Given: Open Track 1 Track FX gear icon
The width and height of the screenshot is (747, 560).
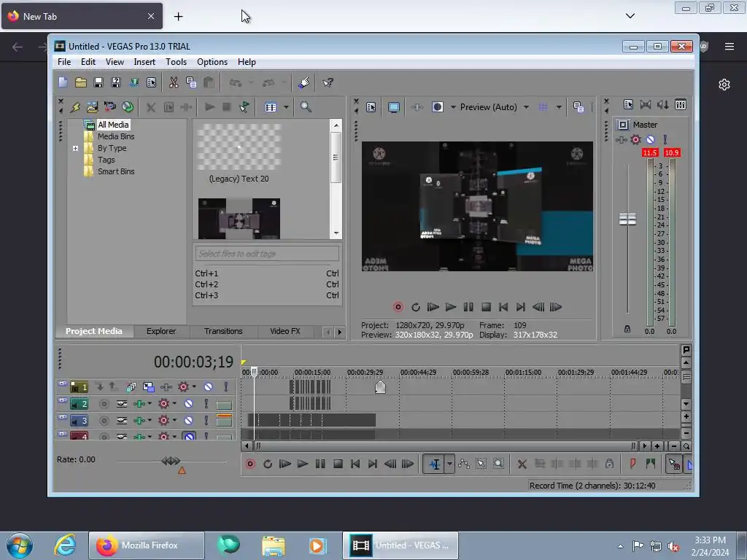Looking at the screenshot, I should click(x=183, y=386).
